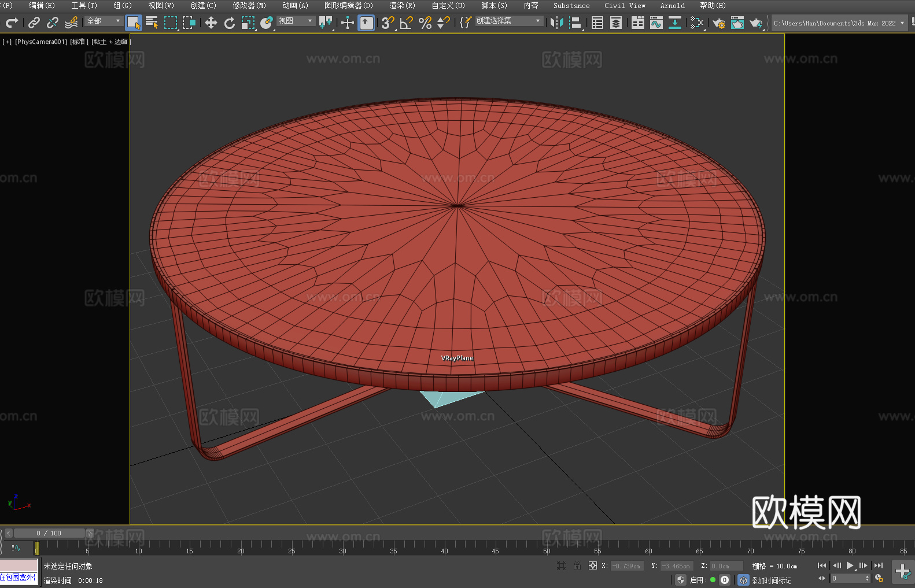
Task: Open the 标准 viewport shading menu
Action: coord(79,42)
